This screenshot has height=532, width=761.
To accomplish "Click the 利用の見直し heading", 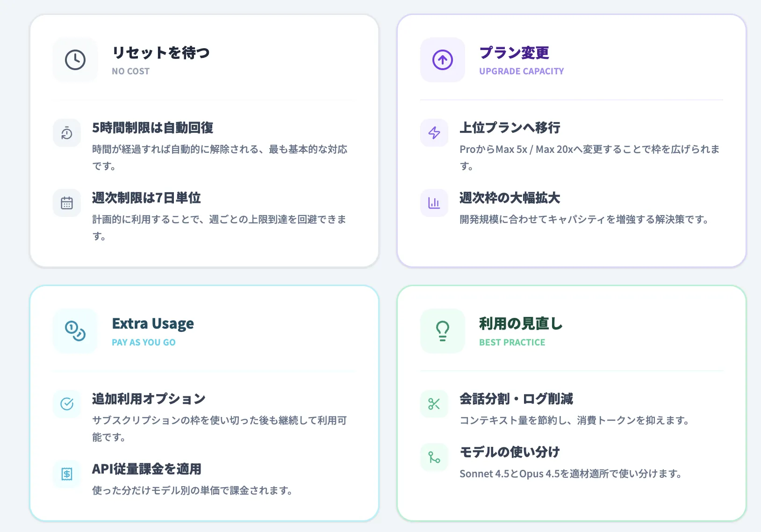I will (520, 323).
